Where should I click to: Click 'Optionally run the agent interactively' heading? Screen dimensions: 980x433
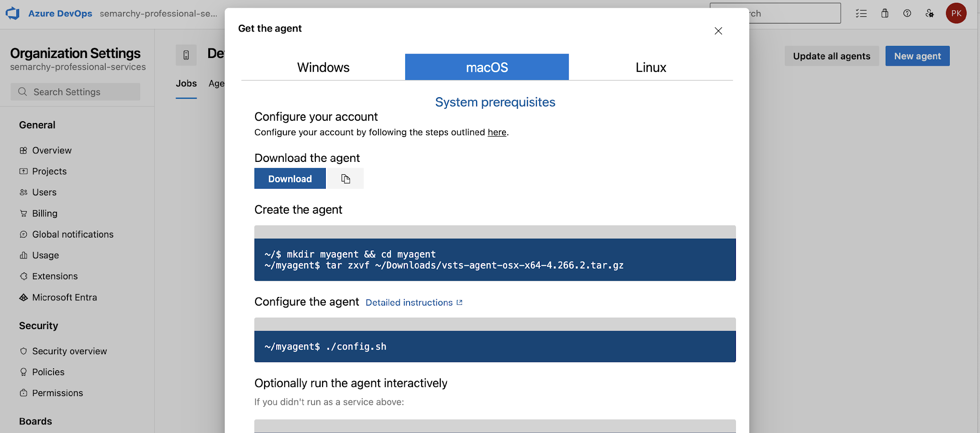coord(351,383)
